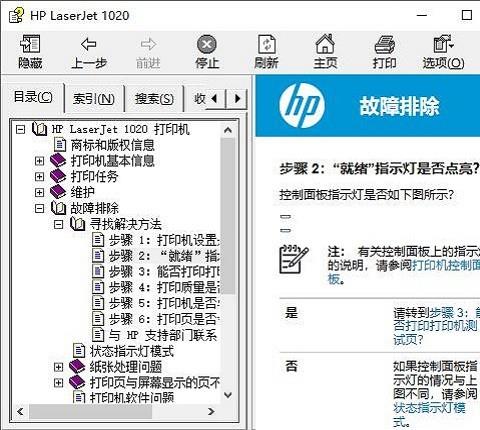
Task: Collapse the HP LaserJet 1020 打印机 root node
Action: pos(20,129)
